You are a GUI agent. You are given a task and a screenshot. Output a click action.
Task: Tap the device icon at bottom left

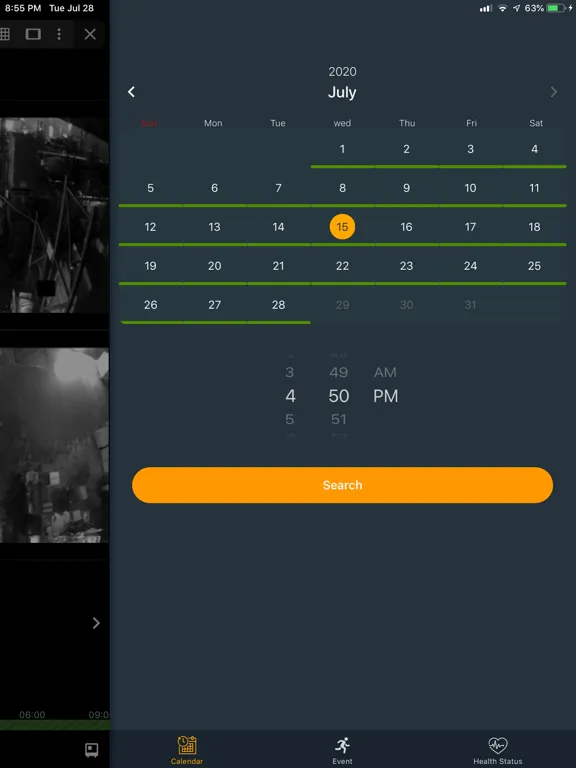point(92,749)
